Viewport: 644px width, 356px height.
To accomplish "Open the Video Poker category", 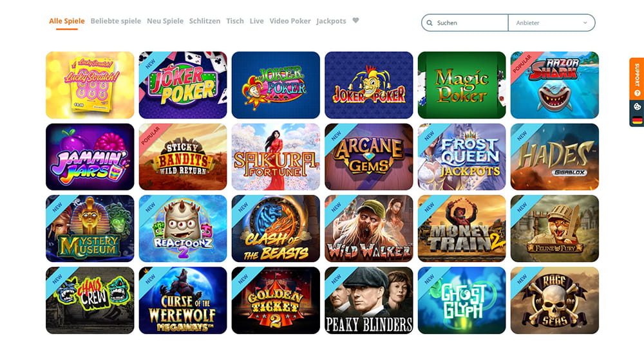I will pyautogui.click(x=290, y=21).
